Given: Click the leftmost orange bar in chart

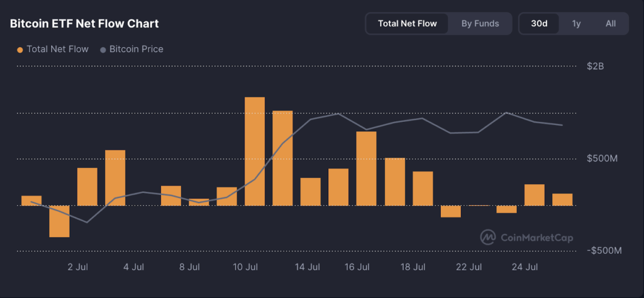Looking at the screenshot, I should [31, 201].
